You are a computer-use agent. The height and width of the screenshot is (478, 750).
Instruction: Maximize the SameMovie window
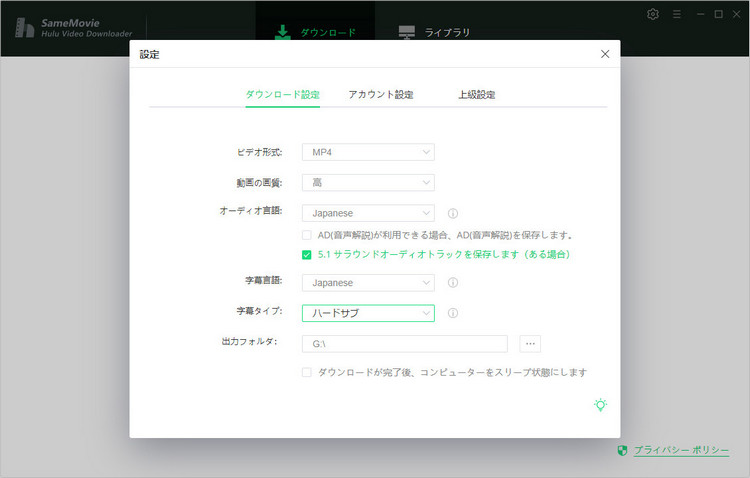[718, 14]
